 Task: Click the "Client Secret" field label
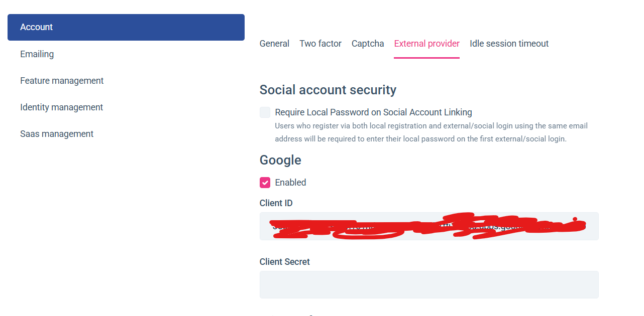click(284, 262)
